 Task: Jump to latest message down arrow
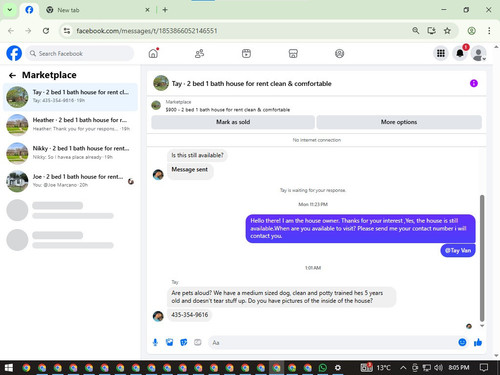(x=482, y=326)
